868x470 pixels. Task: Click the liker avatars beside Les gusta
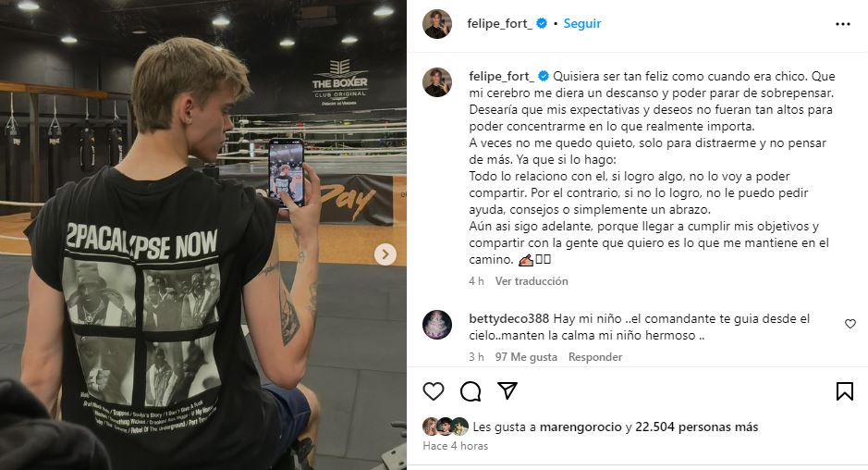tap(446, 427)
